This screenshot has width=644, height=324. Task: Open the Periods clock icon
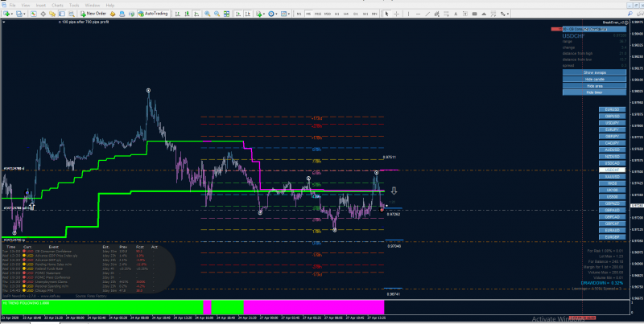coord(271,14)
